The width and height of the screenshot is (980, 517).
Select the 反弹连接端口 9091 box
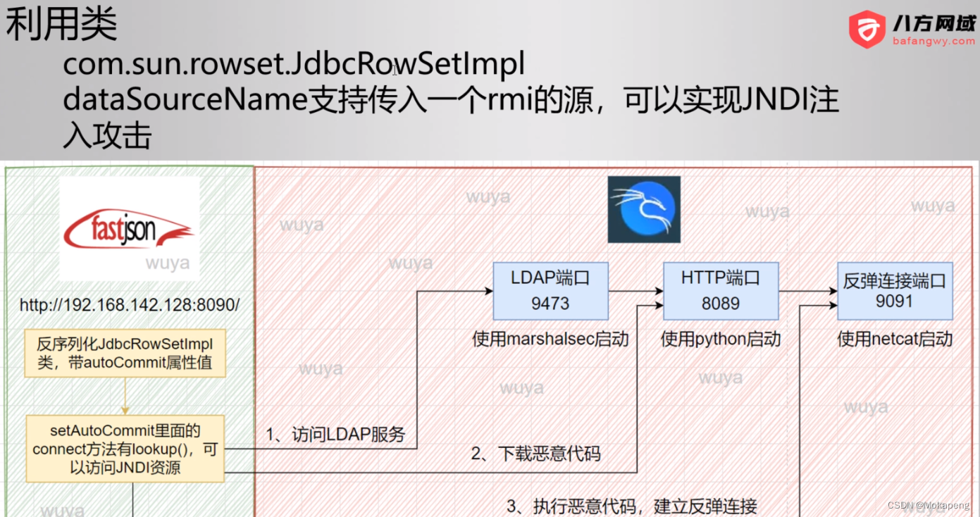895,291
